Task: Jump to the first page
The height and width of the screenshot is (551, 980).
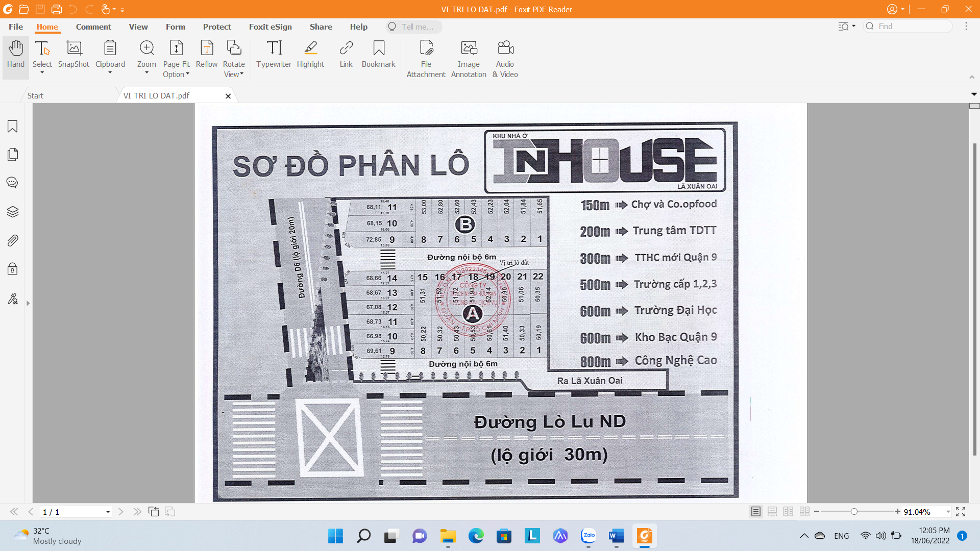Action: click(14, 512)
